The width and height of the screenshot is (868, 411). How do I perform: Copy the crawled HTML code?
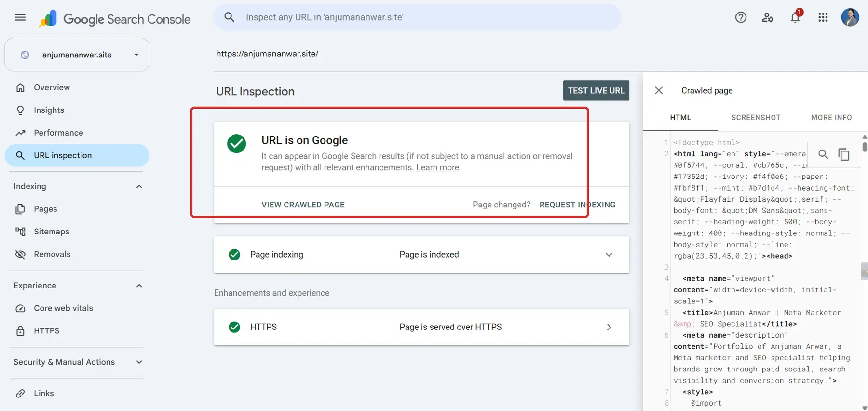point(844,154)
